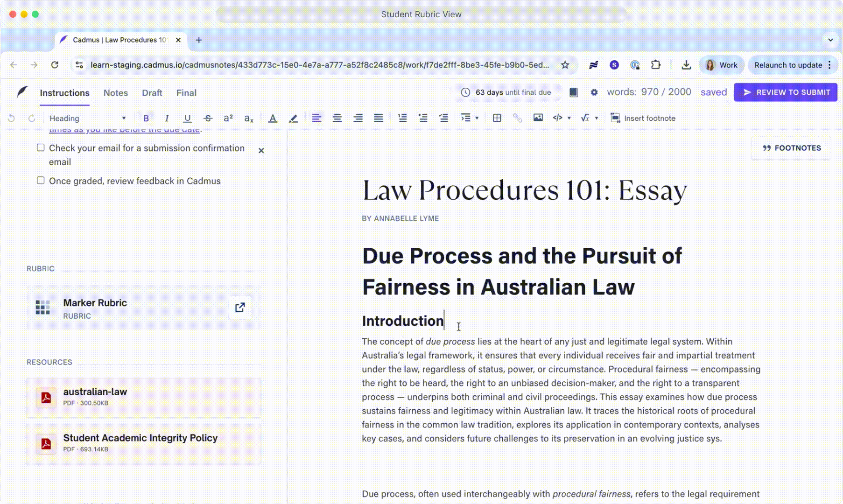Click the Review to Submit button
The height and width of the screenshot is (504, 843).
coord(785,92)
